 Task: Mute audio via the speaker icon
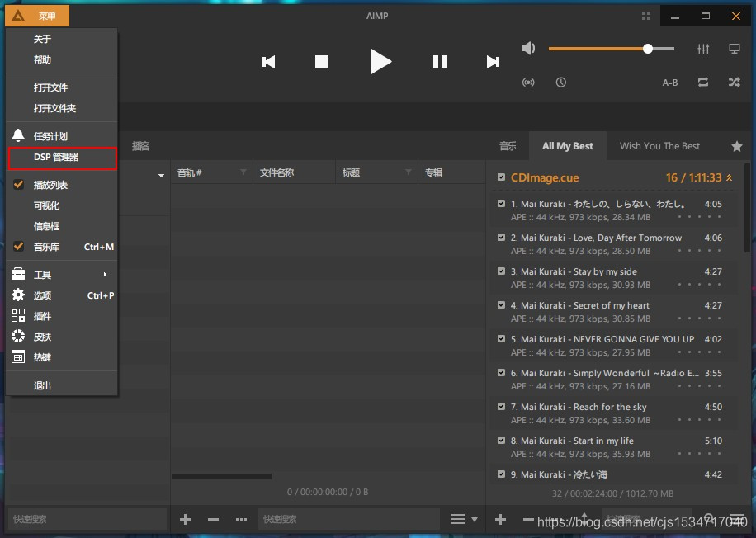point(528,48)
